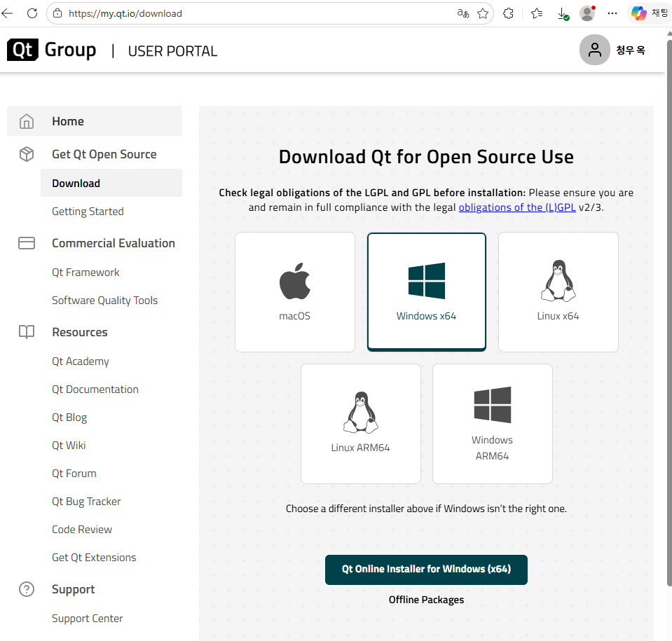This screenshot has width=672, height=641.
Task: Open the browser extensions puzzle icon
Action: point(508,14)
